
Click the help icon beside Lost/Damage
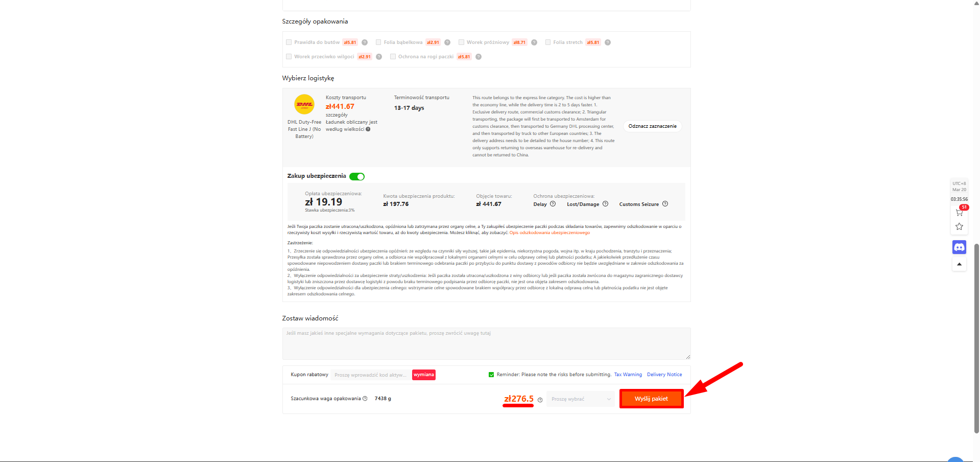(605, 204)
